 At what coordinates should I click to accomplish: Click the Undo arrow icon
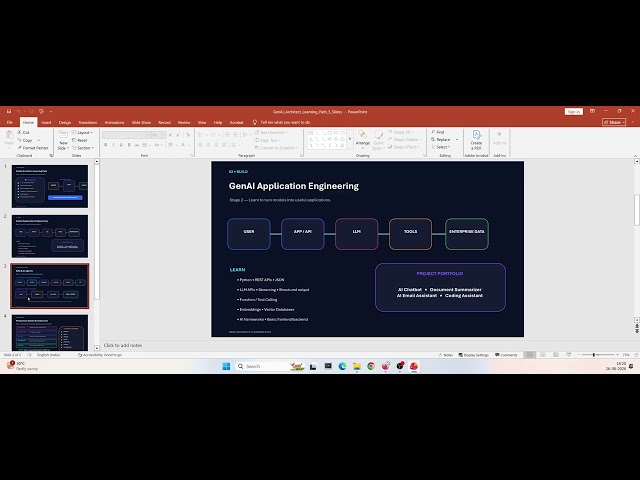[19, 111]
